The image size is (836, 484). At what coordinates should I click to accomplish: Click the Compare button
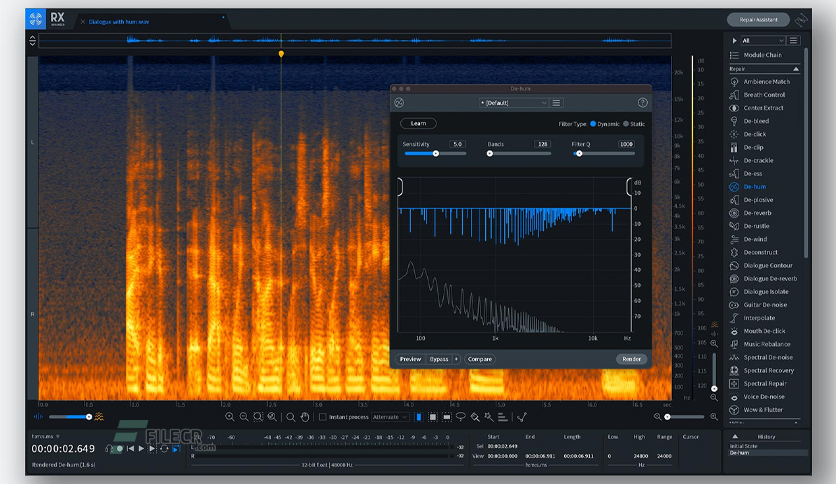point(480,359)
